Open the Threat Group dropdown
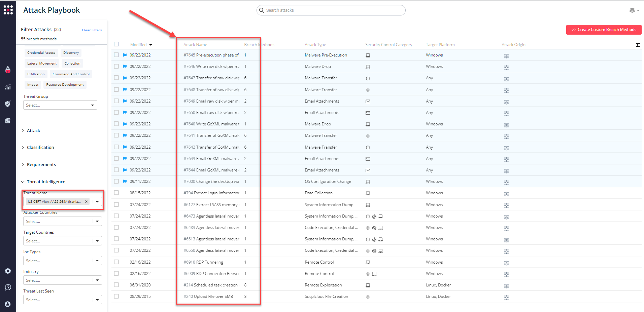 click(60, 105)
